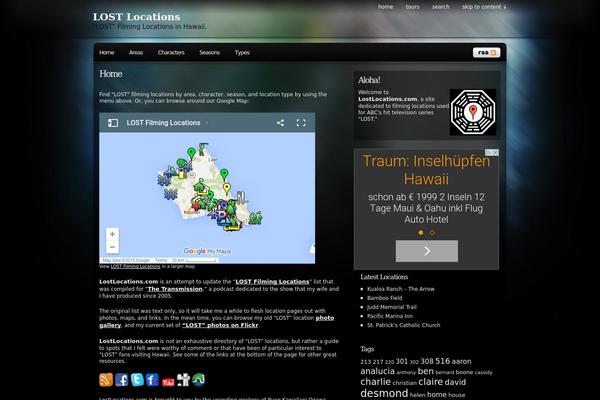Zoom out on the map with minus button
The width and height of the screenshot is (600, 400).
tap(112, 247)
